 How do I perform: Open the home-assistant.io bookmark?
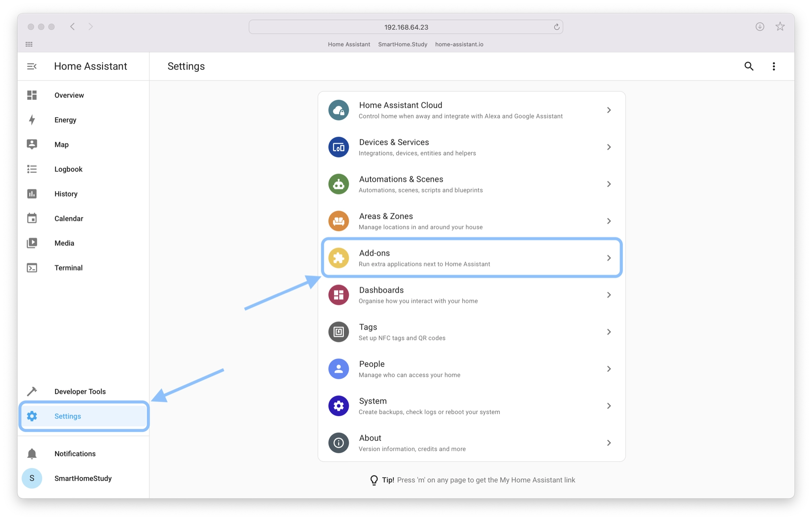(459, 44)
